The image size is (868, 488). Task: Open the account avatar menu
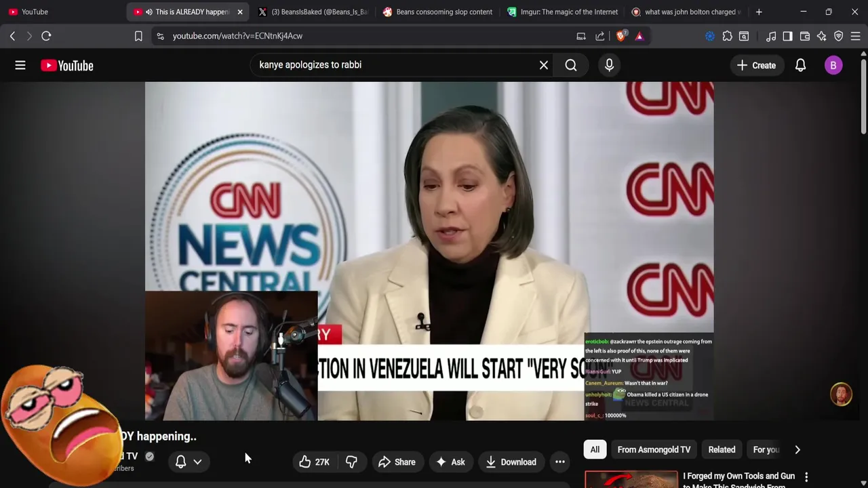(x=833, y=65)
